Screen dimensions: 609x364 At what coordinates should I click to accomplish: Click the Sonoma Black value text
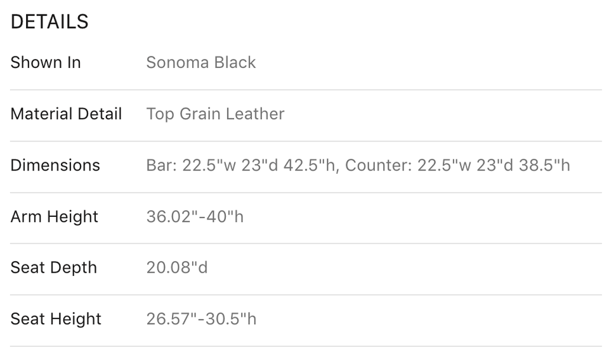point(201,63)
